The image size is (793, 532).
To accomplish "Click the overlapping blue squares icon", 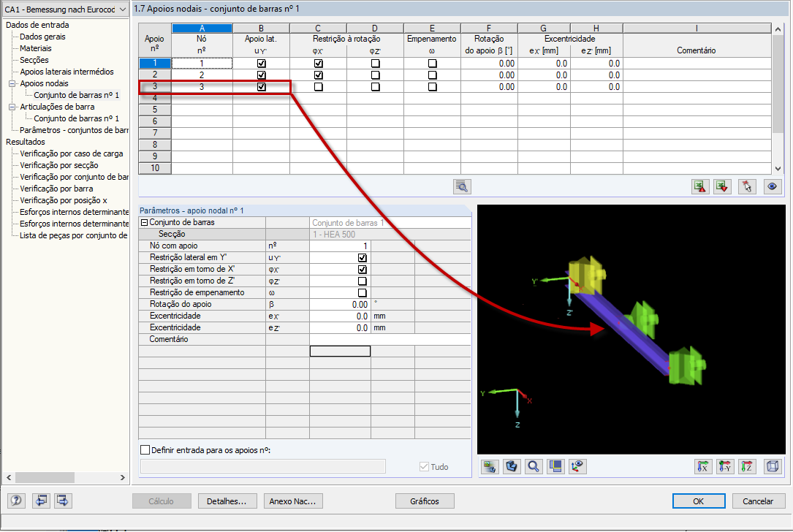I will tap(555, 466).
